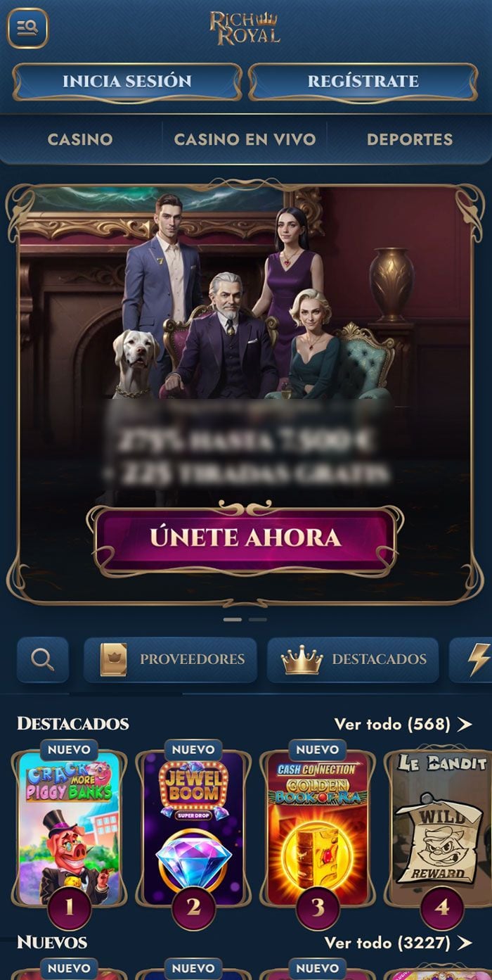Go to the Deportes tab

(x=410, y=139)
